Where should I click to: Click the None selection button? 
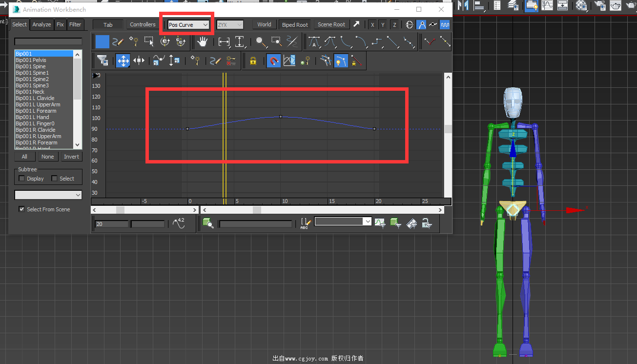coord(48,157)
